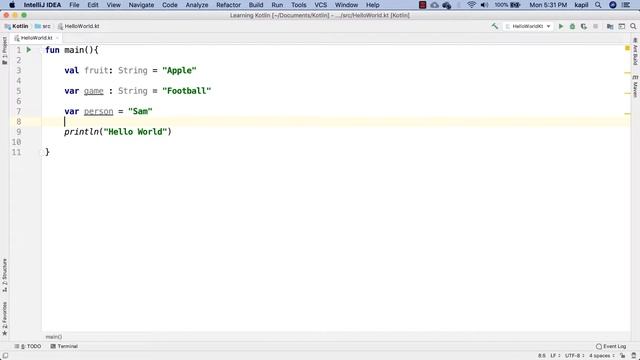
Task: Open the Code menu
Action: click(x=169, y=5)
